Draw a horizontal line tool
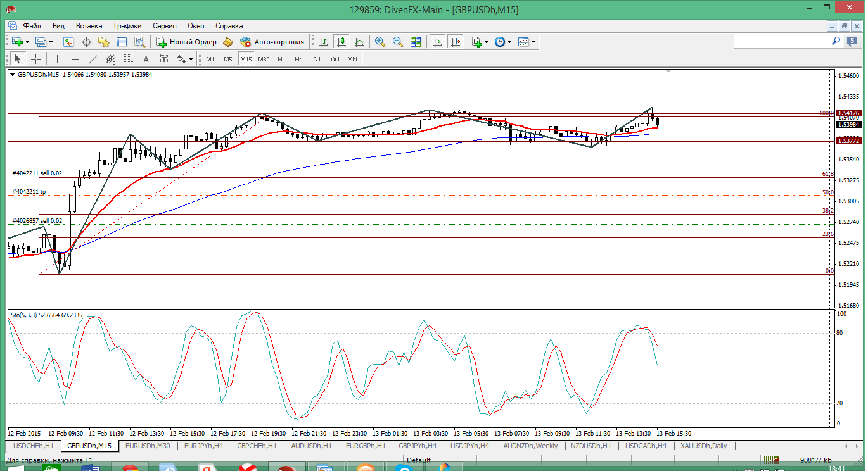The height and width of the screenshot is (471, 868). pos(75,59)
